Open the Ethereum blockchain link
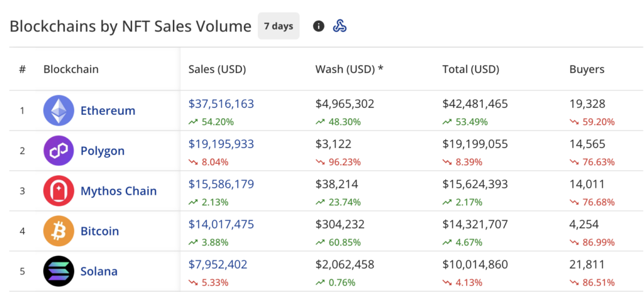Image resolution: width=644 pixels, height=292 pixels. (x=108, y=111)
